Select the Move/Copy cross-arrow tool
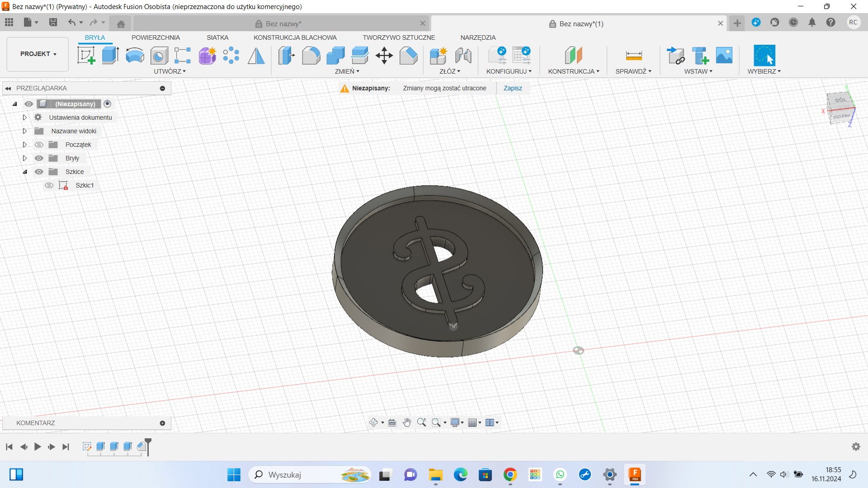868x488 pixels. (x=384, y=56)
